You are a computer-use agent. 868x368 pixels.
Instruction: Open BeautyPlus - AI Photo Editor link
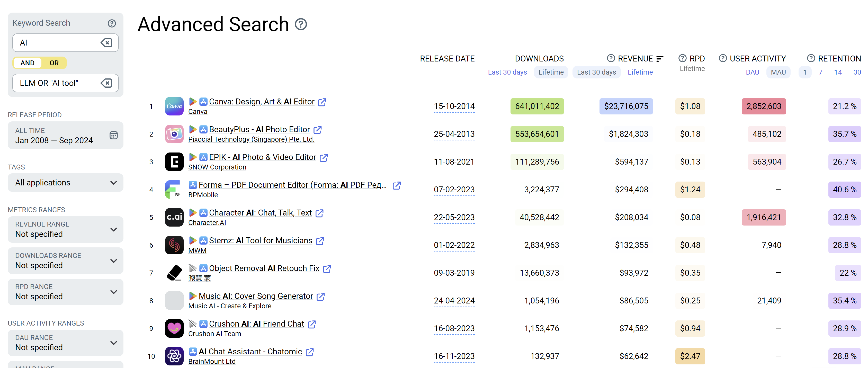259,129
